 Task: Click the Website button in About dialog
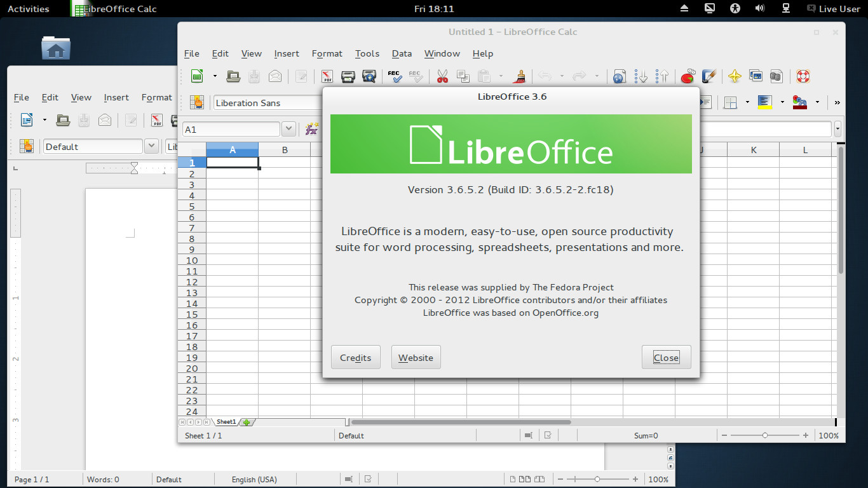[x=416, y=357]
